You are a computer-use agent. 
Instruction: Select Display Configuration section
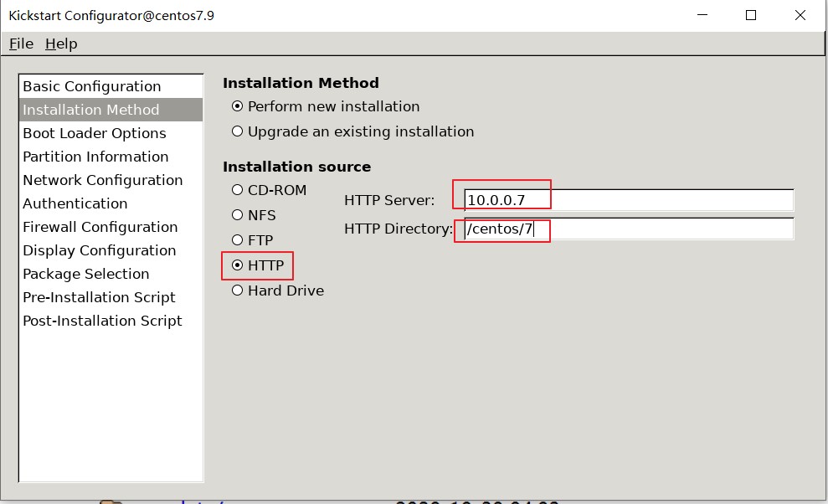[111, 250]
